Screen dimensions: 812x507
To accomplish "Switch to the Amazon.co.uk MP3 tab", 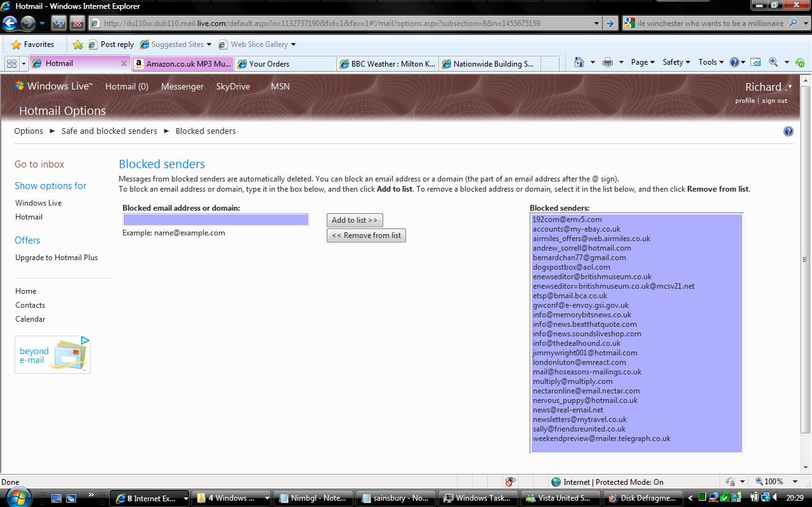I will coord(183,63).
